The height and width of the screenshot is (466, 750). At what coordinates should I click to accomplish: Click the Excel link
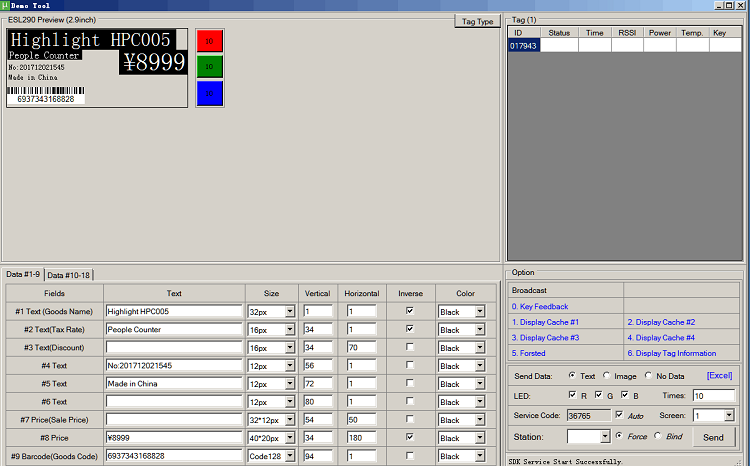pyautogui.click(x=719, y=376)
